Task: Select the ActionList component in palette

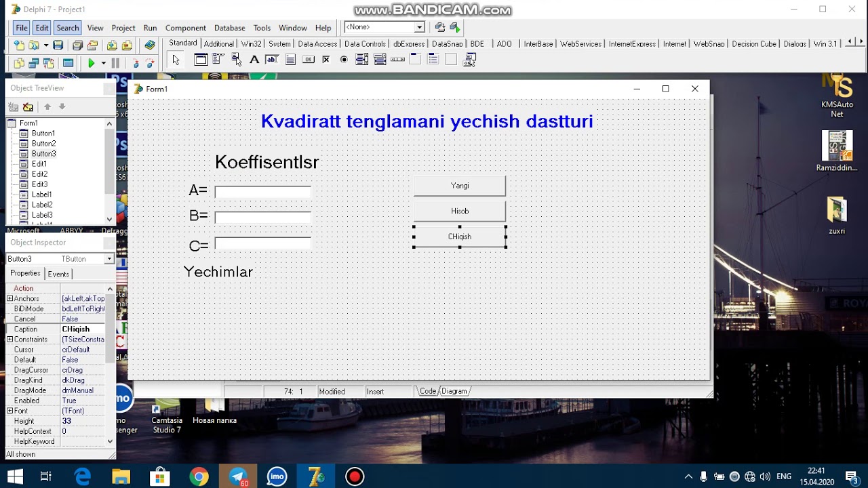Action: click(469, 60)
